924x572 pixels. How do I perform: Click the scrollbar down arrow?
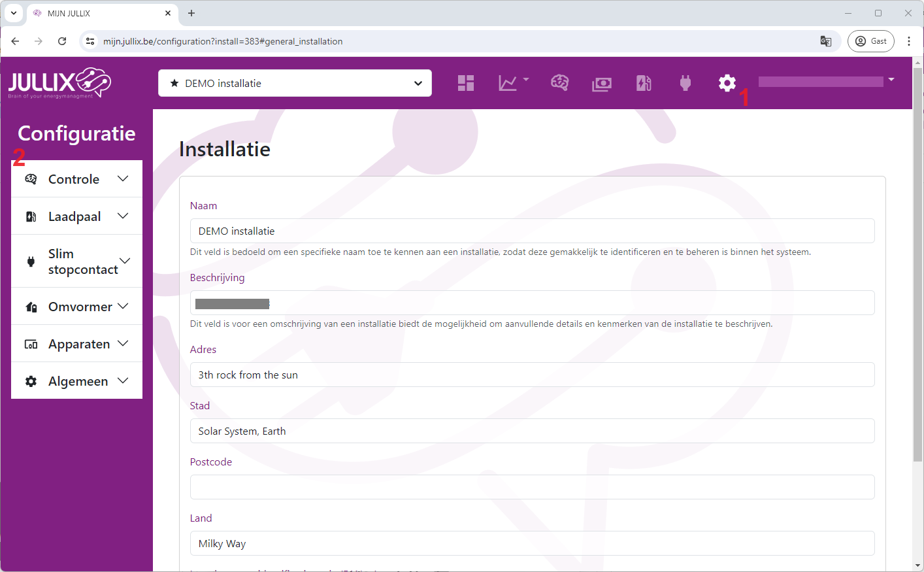tap(918, 565)
